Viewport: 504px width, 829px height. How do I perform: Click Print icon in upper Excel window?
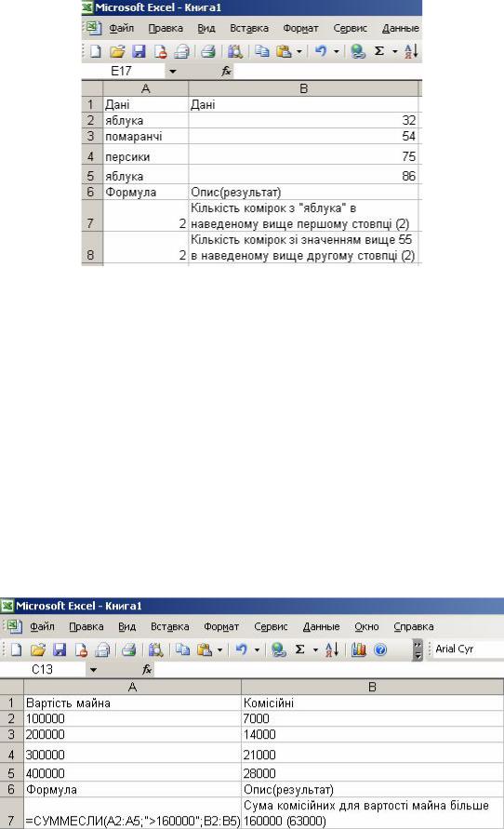207,51
